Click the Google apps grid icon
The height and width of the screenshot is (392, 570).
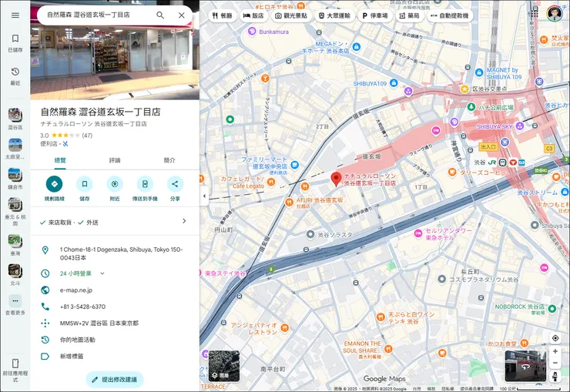[534, 13]
